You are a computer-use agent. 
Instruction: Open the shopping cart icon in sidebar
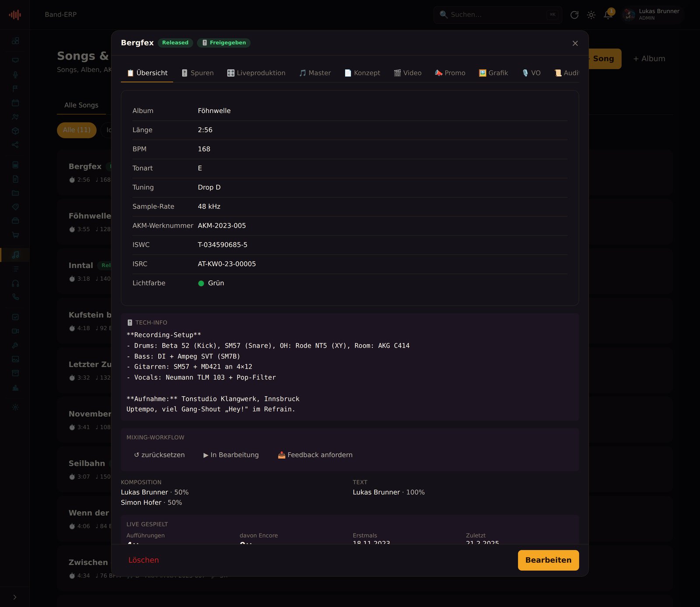pyautogui.click(x=15, y=235)
